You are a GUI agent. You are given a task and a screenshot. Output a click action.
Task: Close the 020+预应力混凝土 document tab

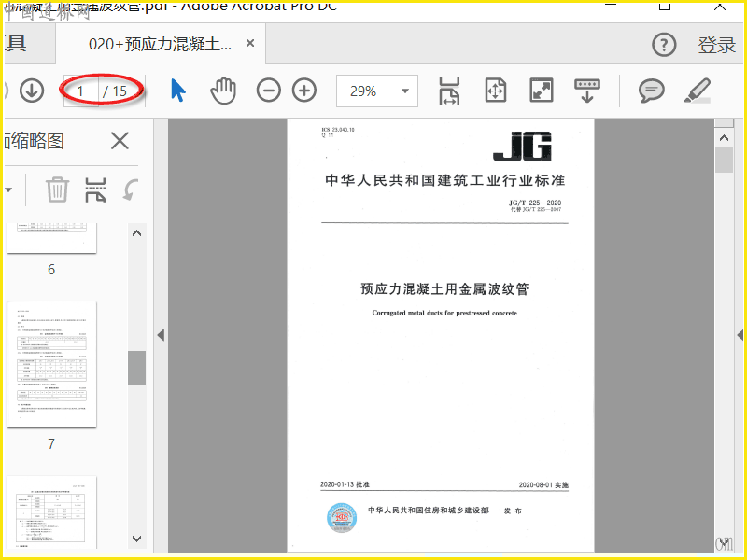pos(250,43)
